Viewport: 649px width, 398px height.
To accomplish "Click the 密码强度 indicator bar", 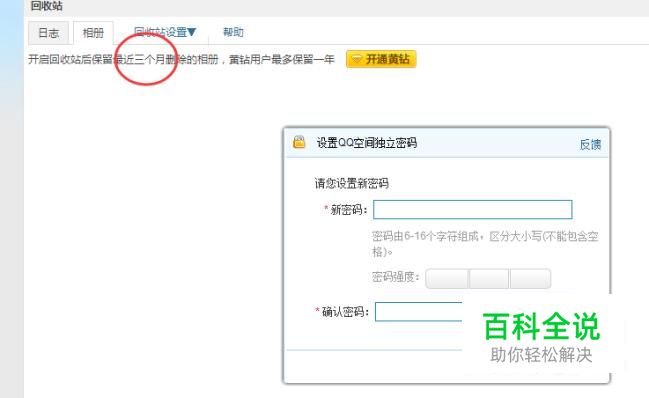I will 488,278.
